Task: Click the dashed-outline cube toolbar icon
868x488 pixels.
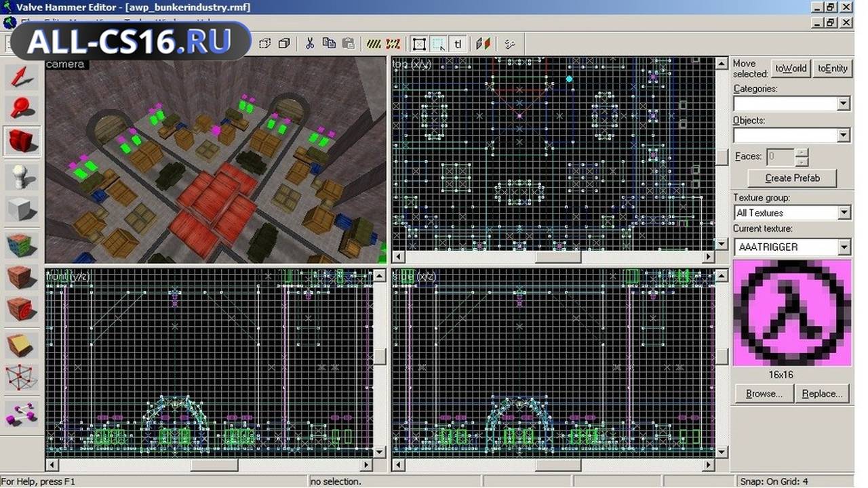Action: pyautogui.click(x=265, y=43)
